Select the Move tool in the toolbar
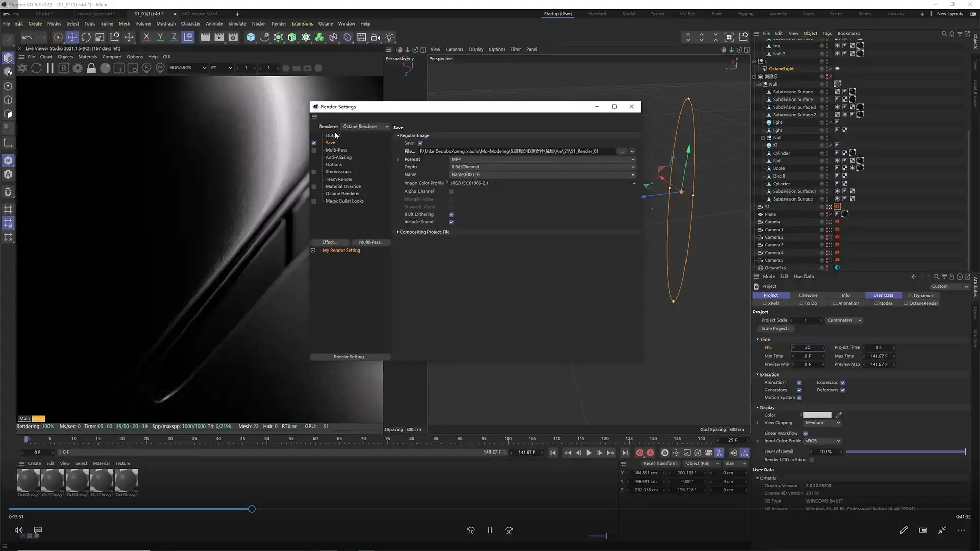980x551 pixels. [72, 37]
